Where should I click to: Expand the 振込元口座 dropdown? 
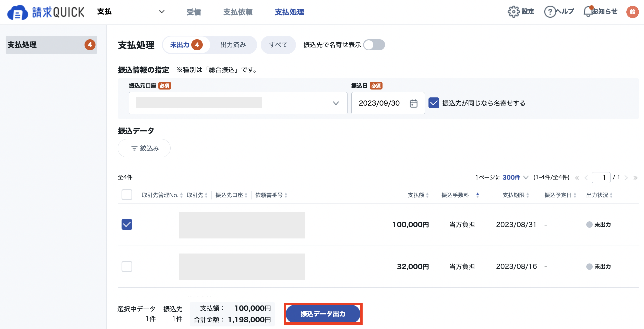click(238, 103)
